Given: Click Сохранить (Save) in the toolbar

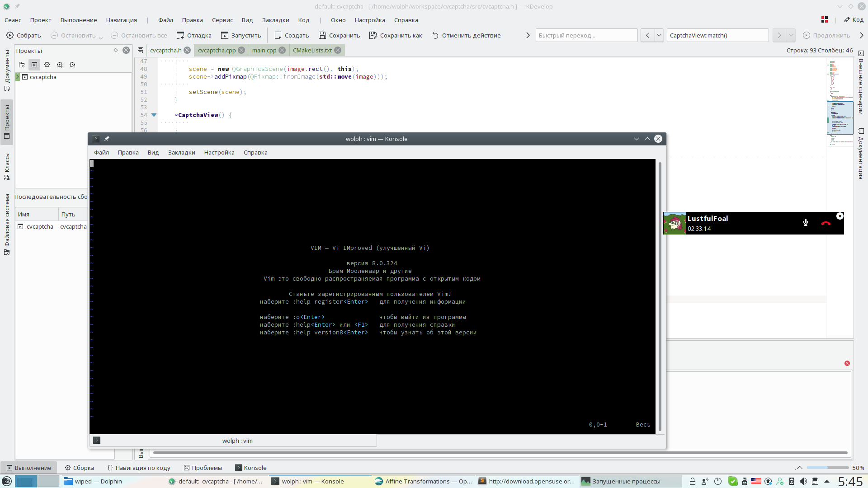Looking at the screenshot, I should pos(340,35).
